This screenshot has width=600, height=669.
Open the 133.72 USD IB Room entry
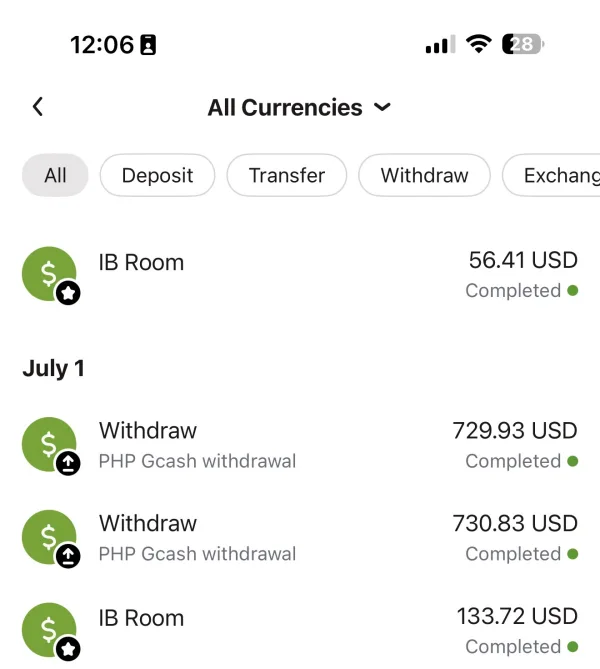tap(300, 631)
